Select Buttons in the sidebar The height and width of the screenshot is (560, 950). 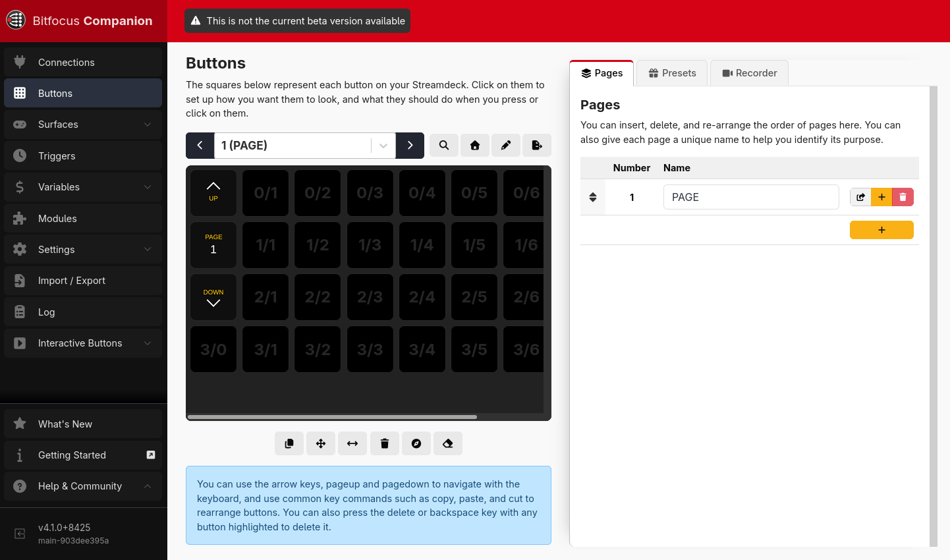pos(83,93)
